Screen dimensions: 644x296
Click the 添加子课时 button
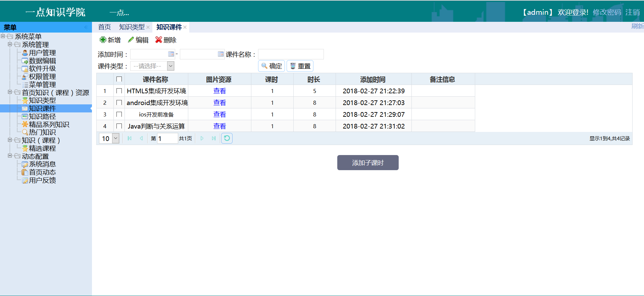click(367, 163)
